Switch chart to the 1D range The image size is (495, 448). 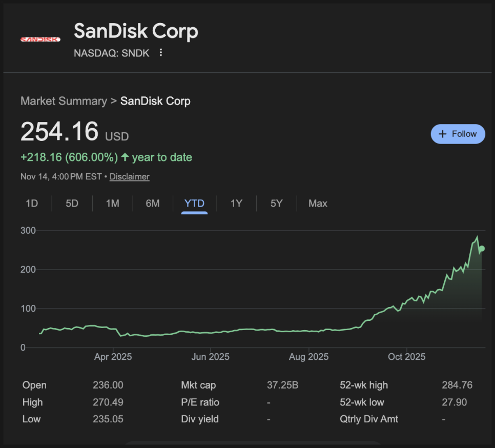(x=32, y=203)
